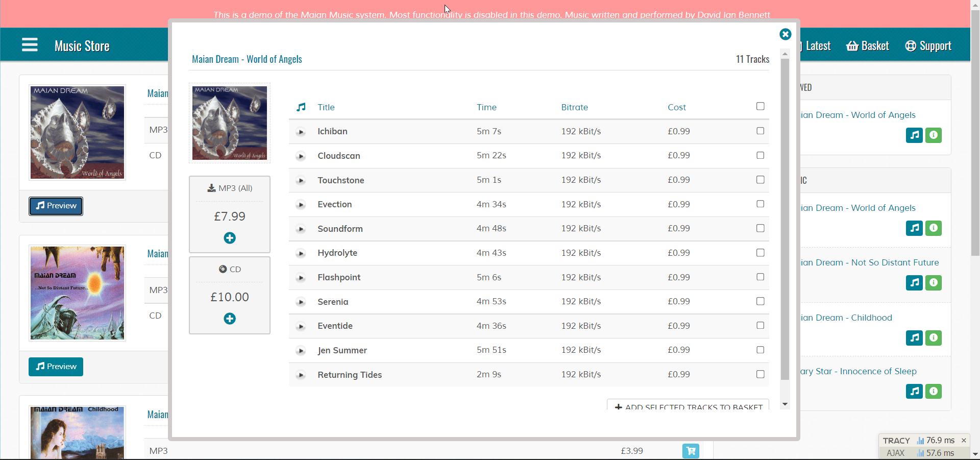Play the Returning Tides track preview
This screenshot has width=980, height=460.
click(301, 375)
